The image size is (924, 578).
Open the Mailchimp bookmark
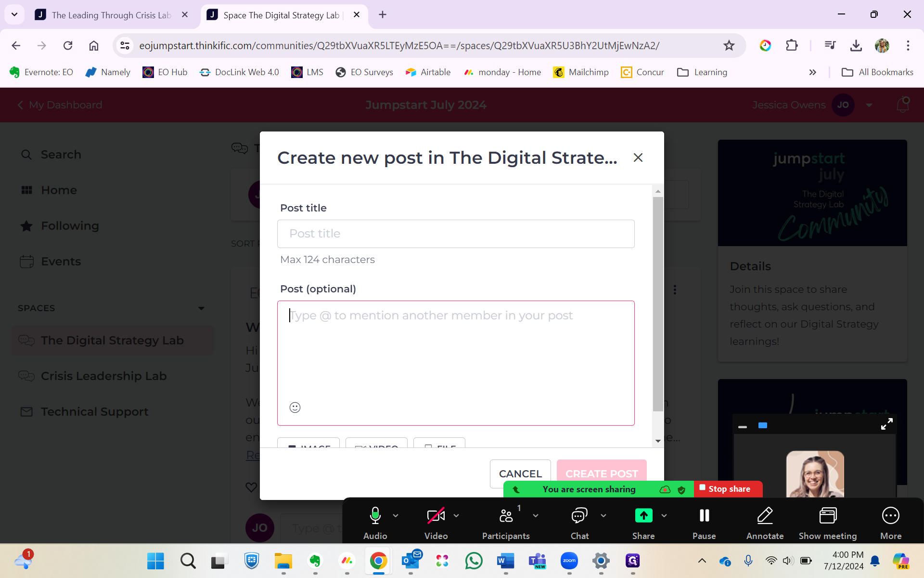tap(581, 72)
